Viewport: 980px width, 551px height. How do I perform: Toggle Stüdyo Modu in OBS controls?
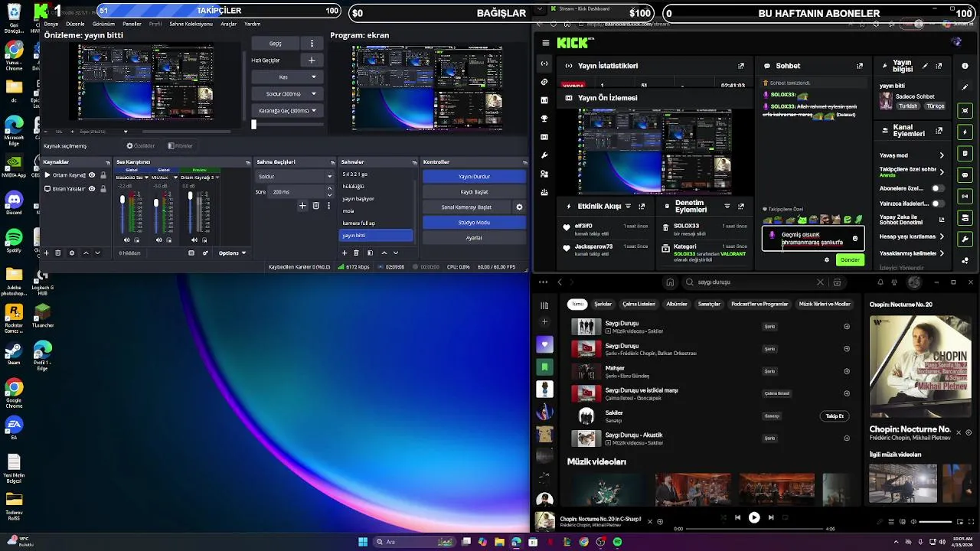[x=474, y=222]
